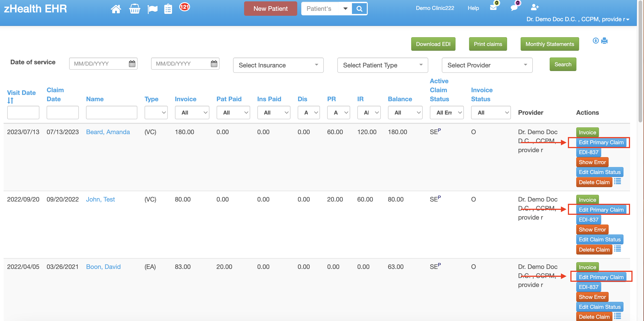Click the circular download arrow icon
644x321 pixels.
(x=596, y=41)
